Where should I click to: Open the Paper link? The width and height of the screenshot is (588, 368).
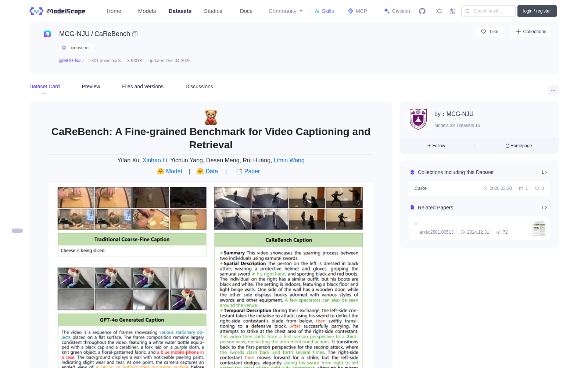tap(252, 171)
